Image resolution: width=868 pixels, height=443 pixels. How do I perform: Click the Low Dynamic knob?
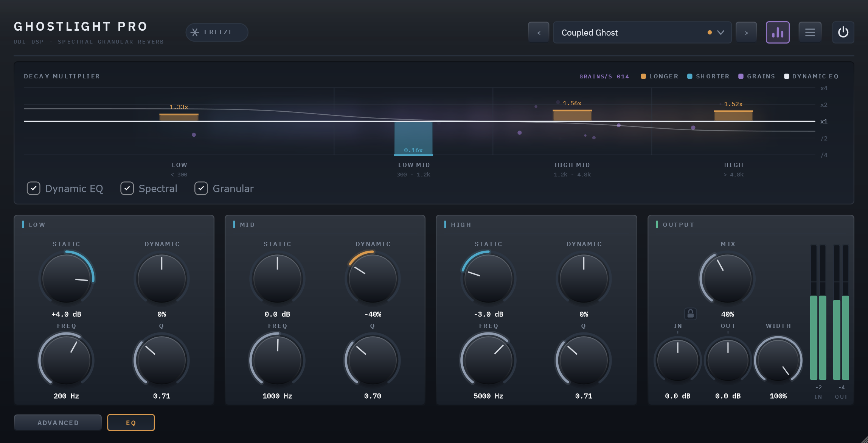click(161, 278)
